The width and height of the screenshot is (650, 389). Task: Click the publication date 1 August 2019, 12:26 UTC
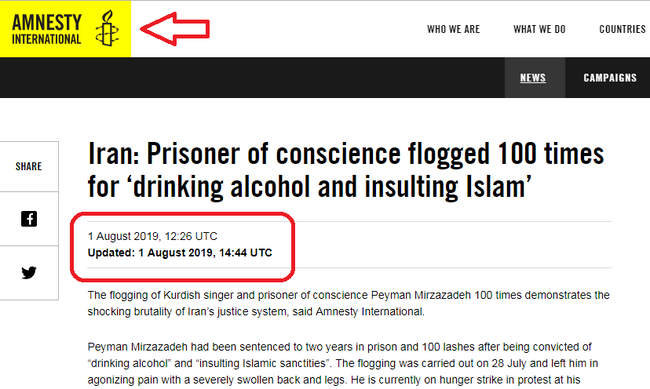pyautogui.click(x=153, y=236)
